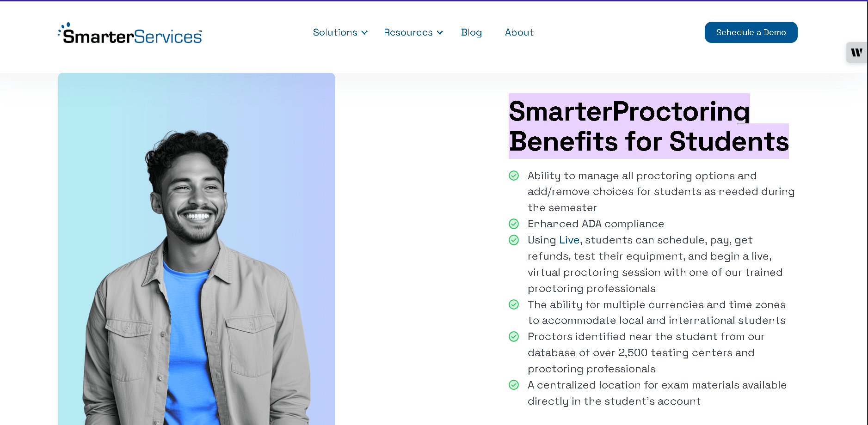Open the Resources menu
This screenshot has height=425, width=868.
click(408, 32)
